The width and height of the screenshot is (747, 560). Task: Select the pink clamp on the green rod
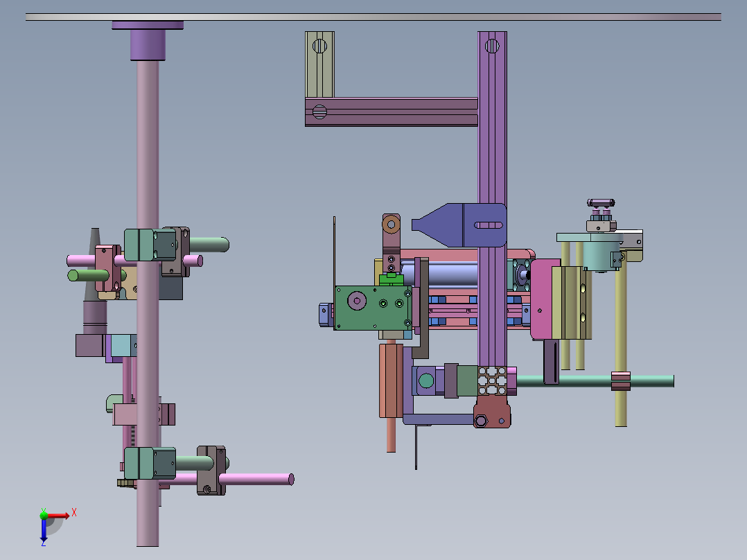(x=621, y=381)
